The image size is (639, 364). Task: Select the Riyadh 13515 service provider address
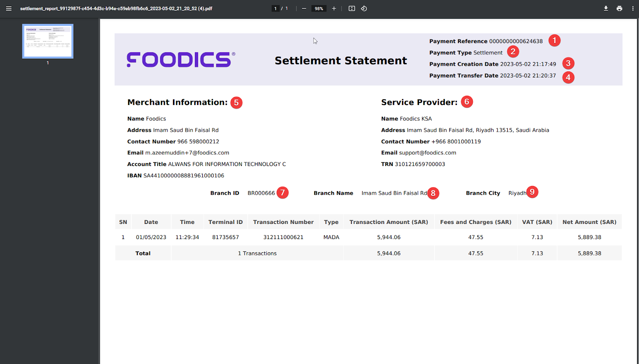point(478,130)
